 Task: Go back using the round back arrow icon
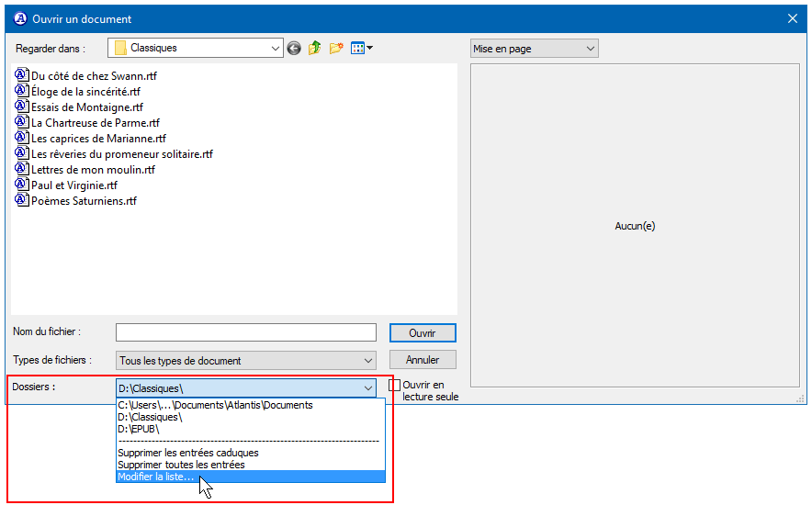[x=294, y=49]
